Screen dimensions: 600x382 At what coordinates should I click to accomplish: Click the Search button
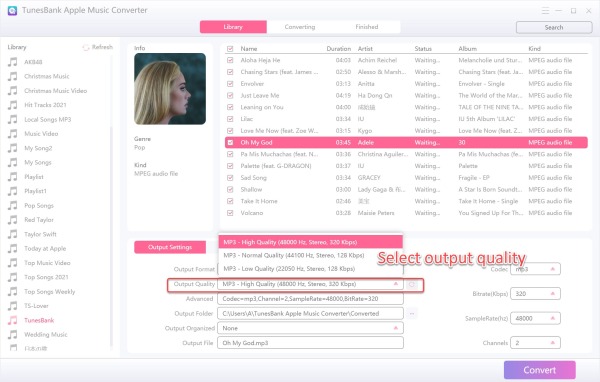pyautogui.click(x=554, y=28)
